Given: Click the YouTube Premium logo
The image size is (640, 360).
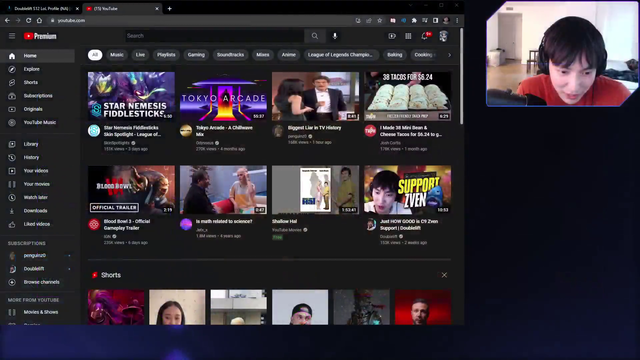Looking at the screenshot, I should (40, 36).
